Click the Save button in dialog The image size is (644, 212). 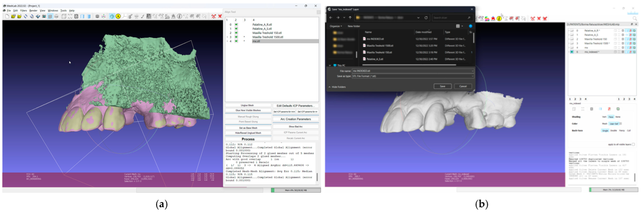442,86
